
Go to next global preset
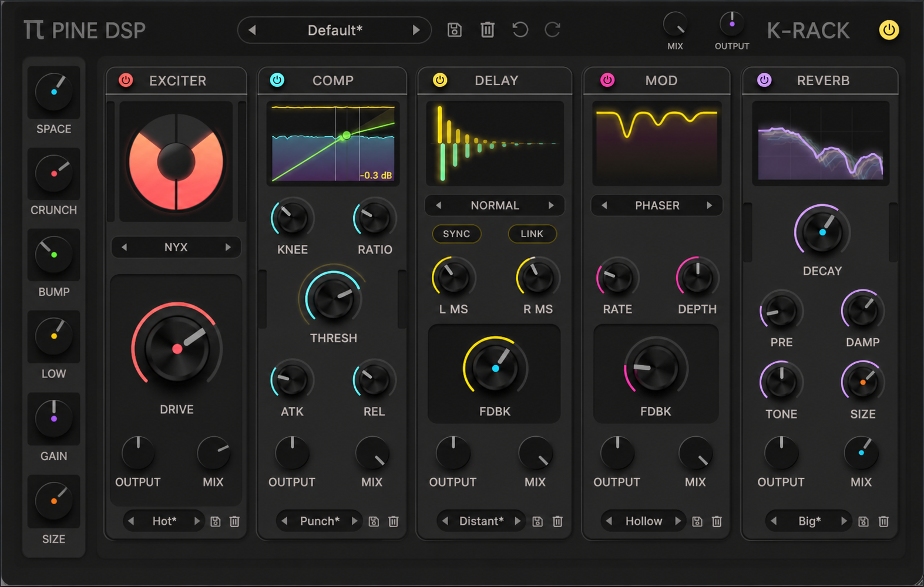coord(416,31)
